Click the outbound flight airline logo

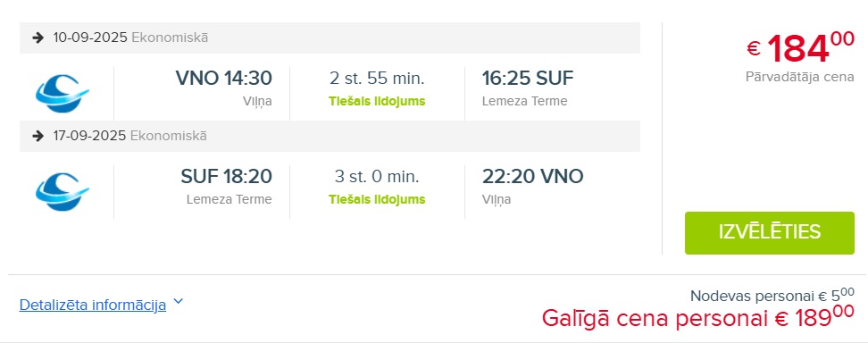point(62,93)
